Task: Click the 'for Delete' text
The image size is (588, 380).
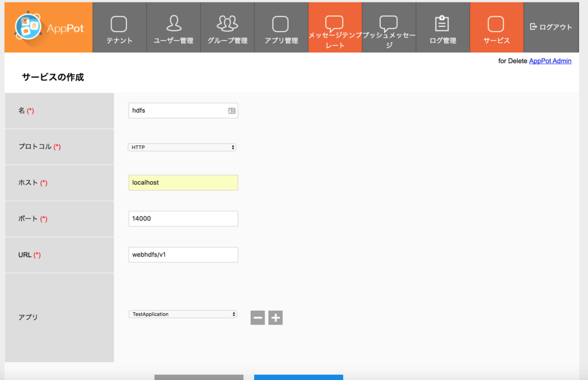Action: point(513,61)
